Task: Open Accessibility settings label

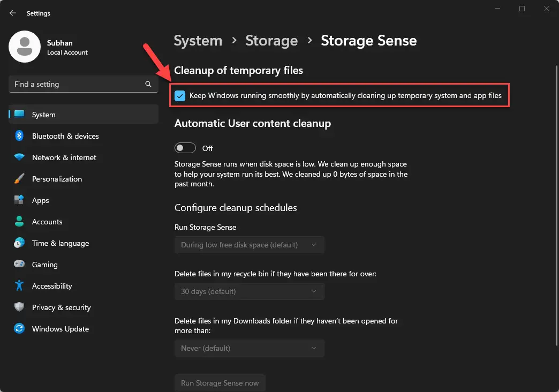Action: coord(52,286)
